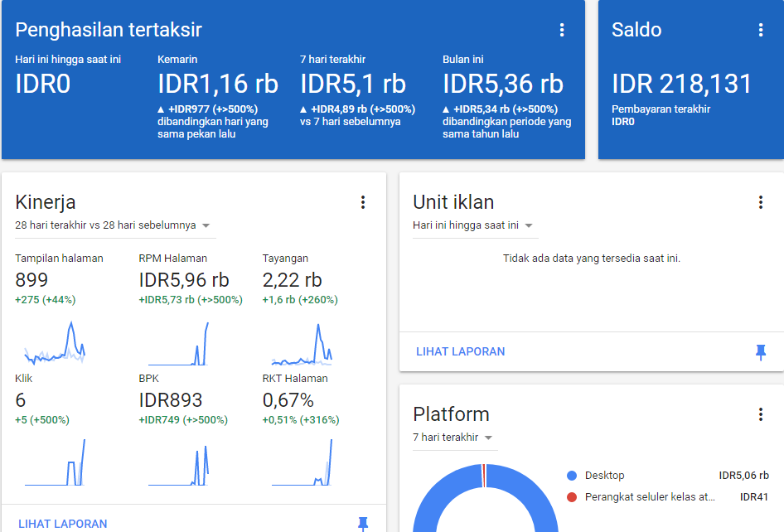The image size is (784, 532).
Task: Expand Platform 7 hari terakhir dropdown
Action: pos(455,438)
